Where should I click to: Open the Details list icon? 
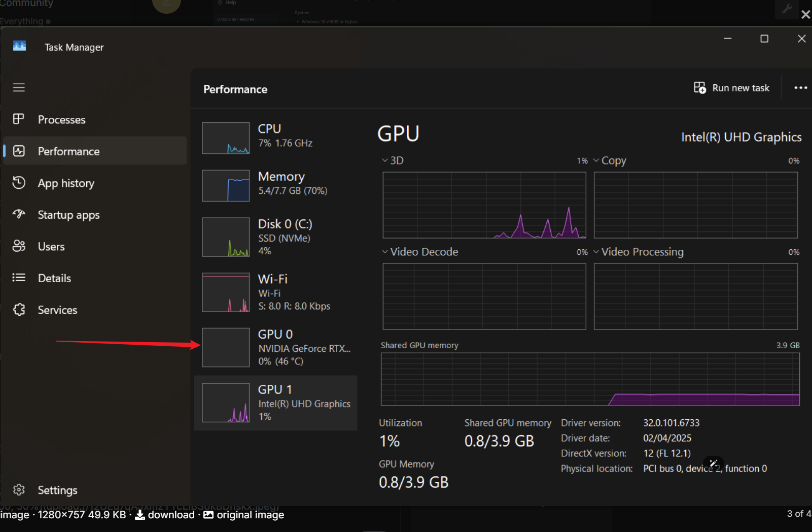tap(19, 278)
